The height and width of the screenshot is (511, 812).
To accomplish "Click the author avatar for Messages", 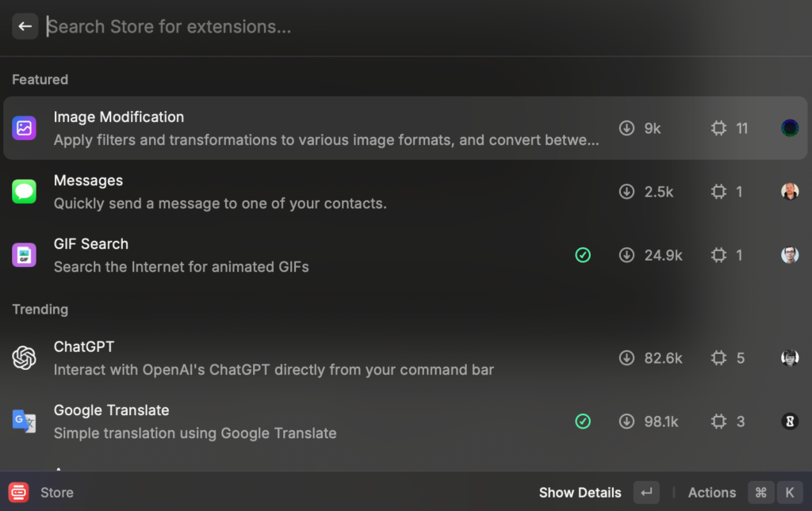I will (x=790, y=192).
